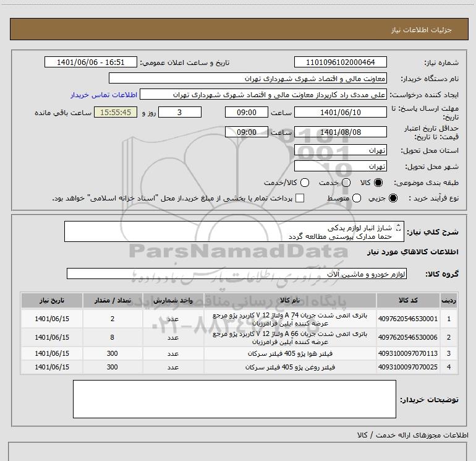This screenshot has width=476, height=461.
Task: Click item code 4093100097070025
Action: (408, 367)
